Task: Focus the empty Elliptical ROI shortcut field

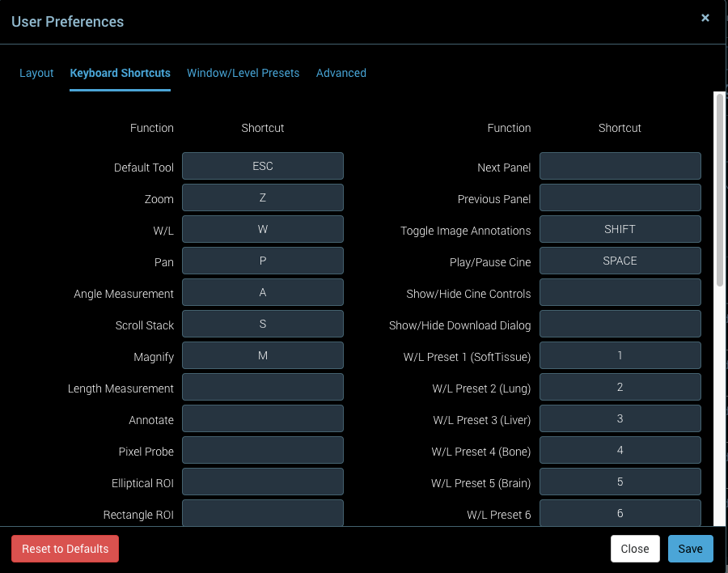Action: [263, 482]
